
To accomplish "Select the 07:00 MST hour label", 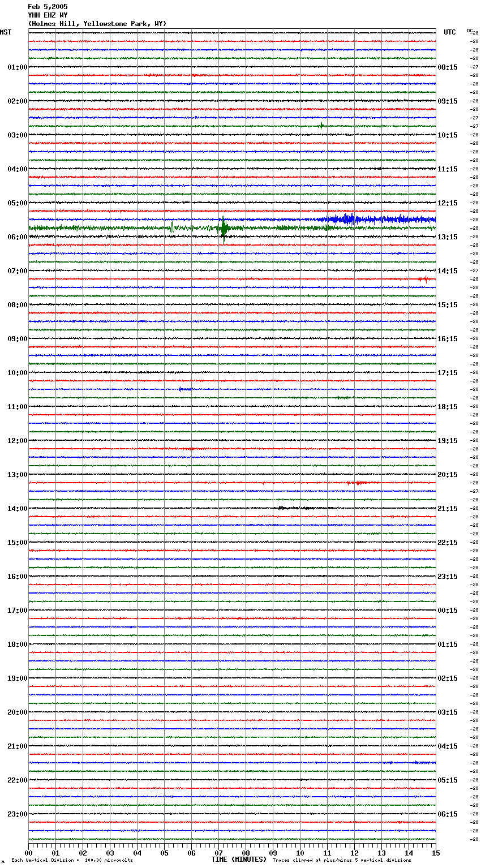I will coord(18,271).
